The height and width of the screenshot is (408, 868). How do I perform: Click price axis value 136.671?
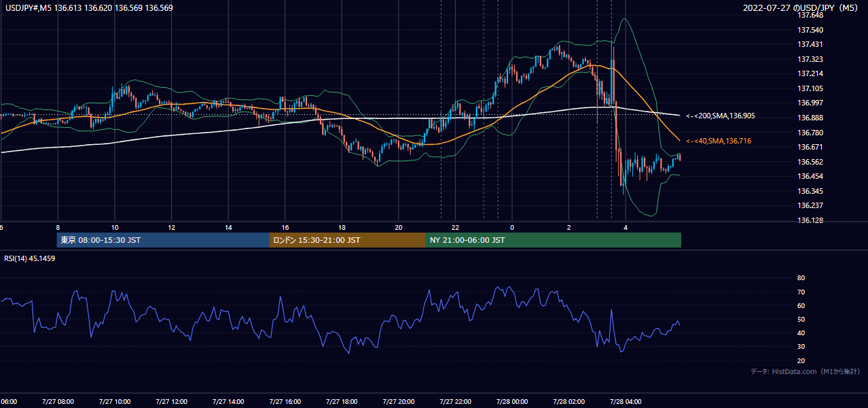[810, 147]
